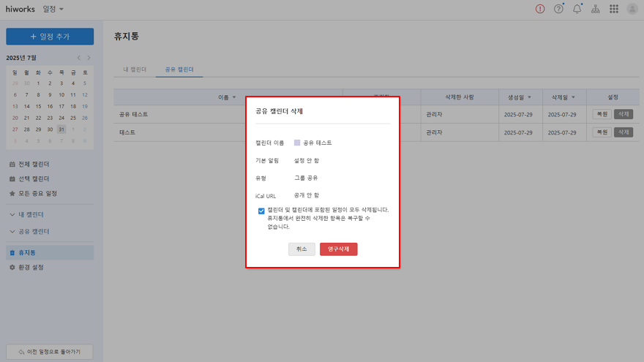Open the organization chart icon
The width and height of the screenshot is (644, 362).
pyautogui.click(x=595, y=9)
